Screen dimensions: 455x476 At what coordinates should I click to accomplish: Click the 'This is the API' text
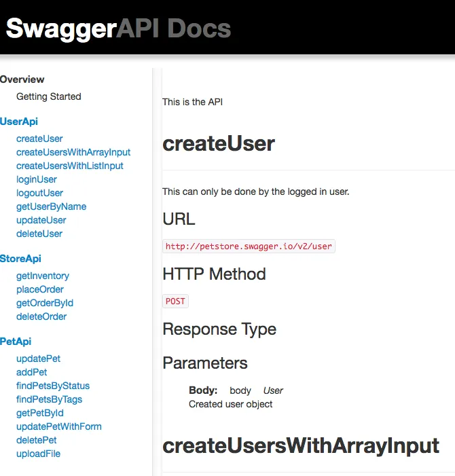(x=192, y=102)
